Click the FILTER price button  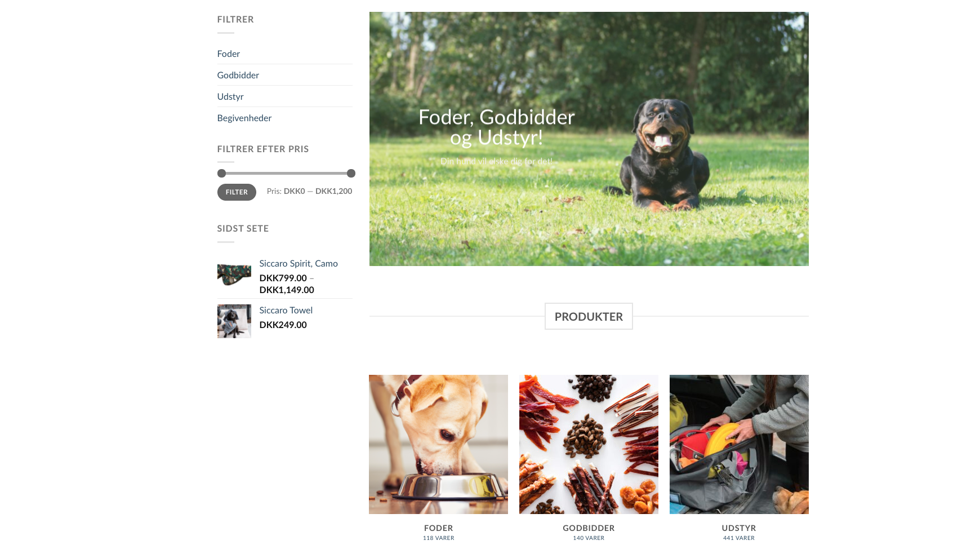pos(237,192)
